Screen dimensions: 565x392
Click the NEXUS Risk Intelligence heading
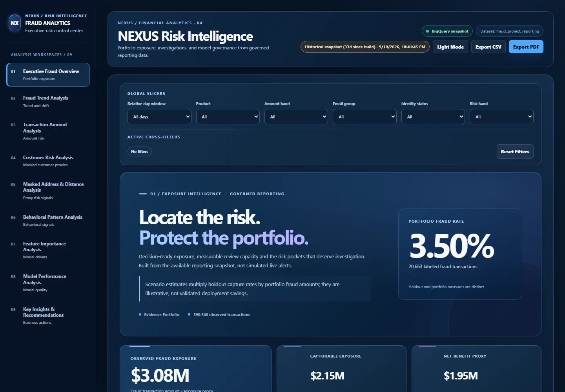click(x=185, y=36)
